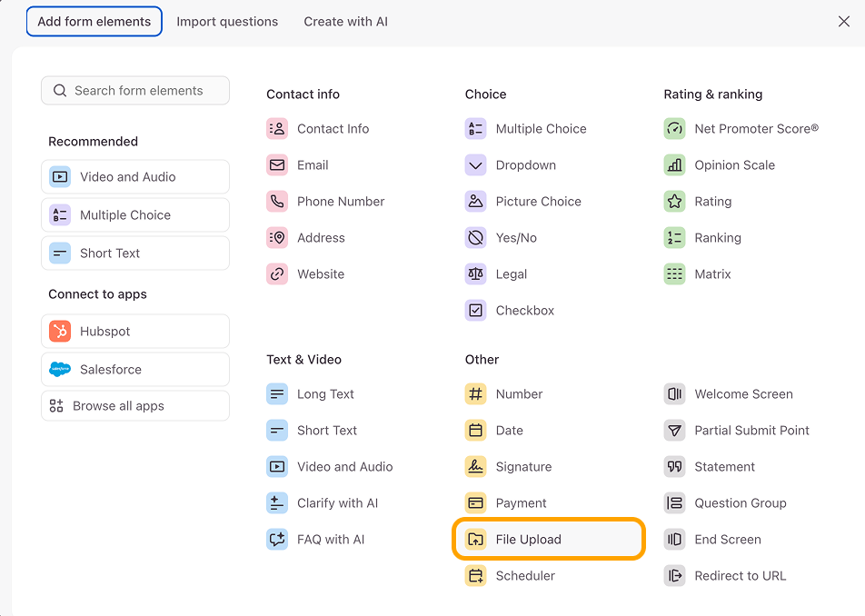This screenshot has width=865, height=616.
Task: Pick the Payment card icon
Action: pos(475,503)
